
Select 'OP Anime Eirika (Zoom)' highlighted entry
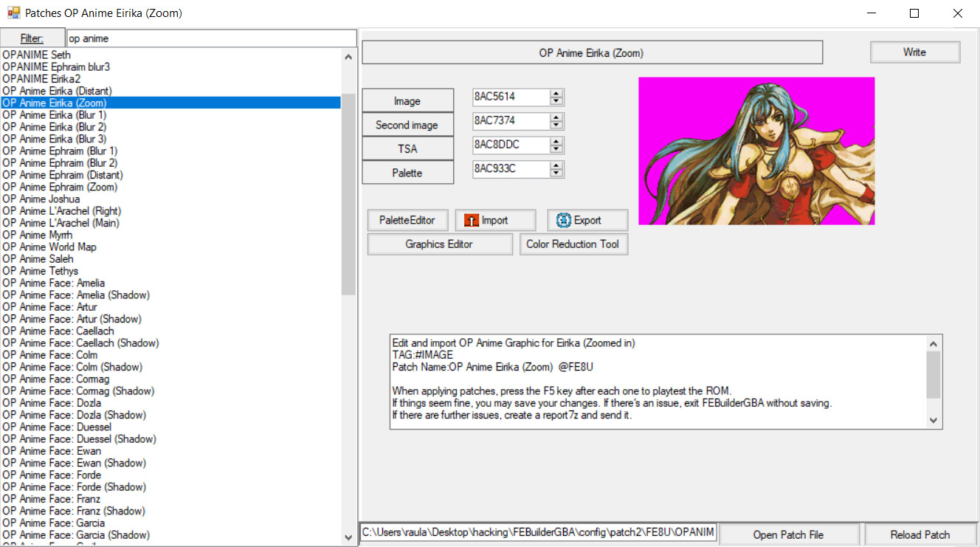171,103
